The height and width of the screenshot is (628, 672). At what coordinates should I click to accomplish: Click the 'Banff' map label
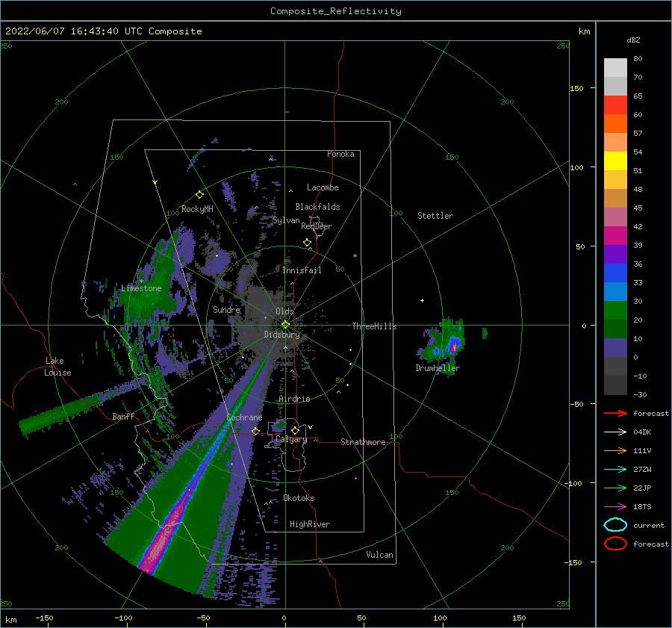coord(123,416)
